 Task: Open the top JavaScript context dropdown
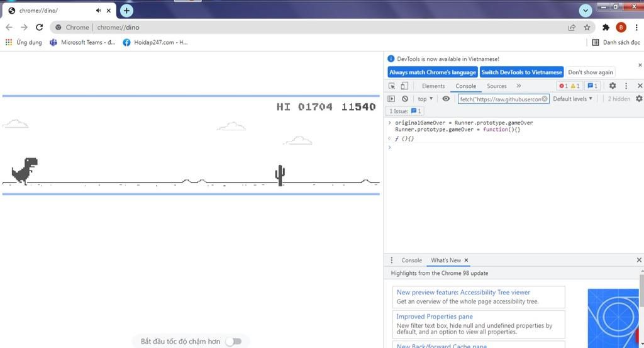coord(425,99)
